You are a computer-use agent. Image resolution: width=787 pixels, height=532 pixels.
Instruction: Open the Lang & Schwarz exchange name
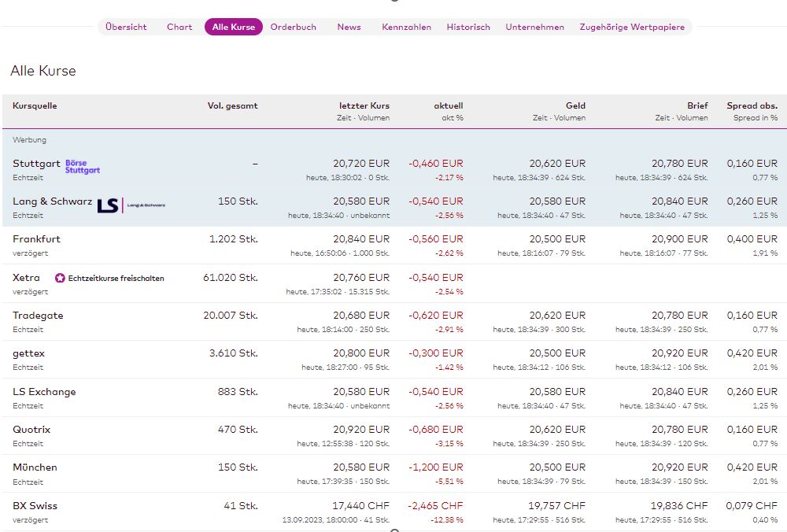point(52,201)
